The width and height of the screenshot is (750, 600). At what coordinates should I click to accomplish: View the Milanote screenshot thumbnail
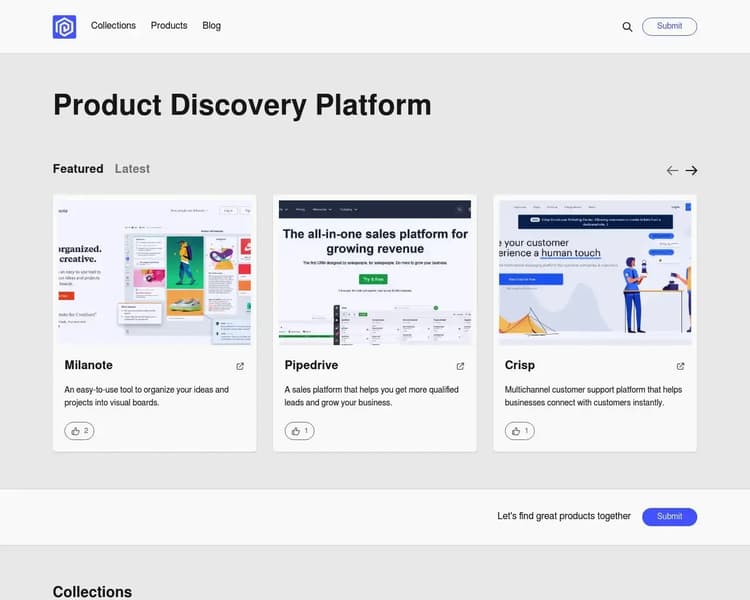tap(154, 272)
